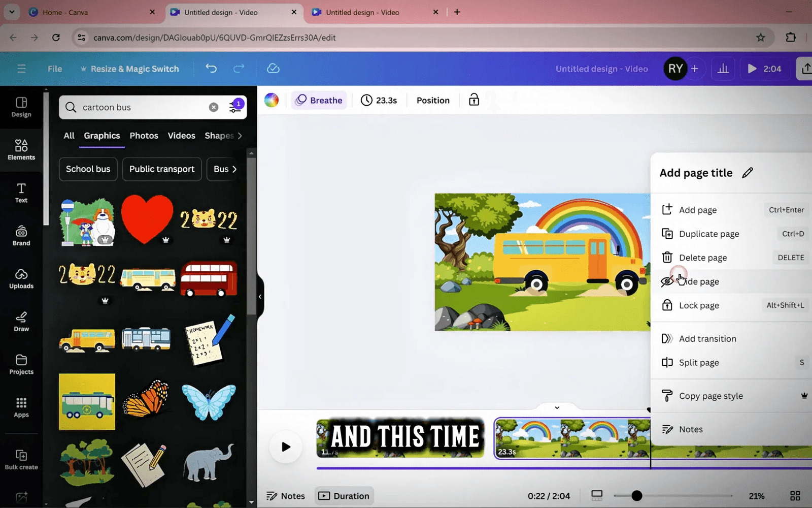Open the hamburger main menu
Viewport: 812px width, 508px height.
(x=21, y=69)
